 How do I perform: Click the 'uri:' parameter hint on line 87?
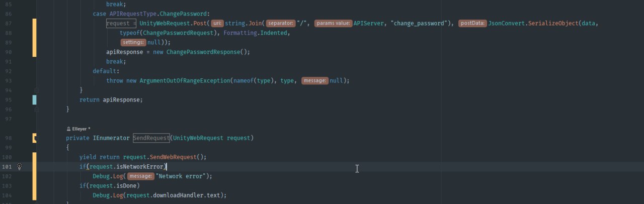coord(217,23)
